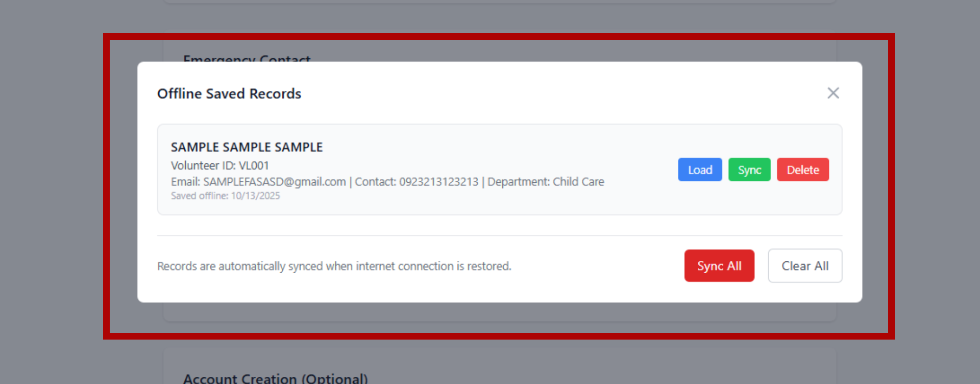Select the SAMPLE SAMPLE SAMPLE record name

[247, 147]
